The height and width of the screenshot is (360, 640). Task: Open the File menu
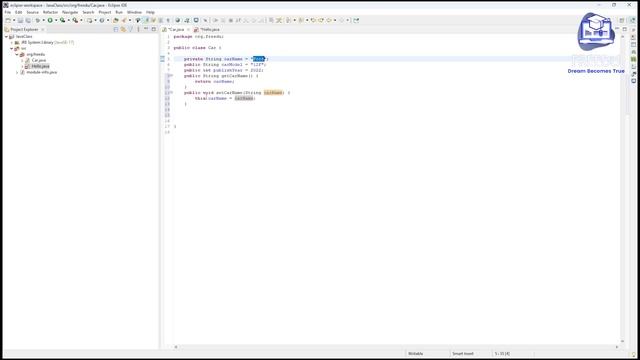[8, 12]
